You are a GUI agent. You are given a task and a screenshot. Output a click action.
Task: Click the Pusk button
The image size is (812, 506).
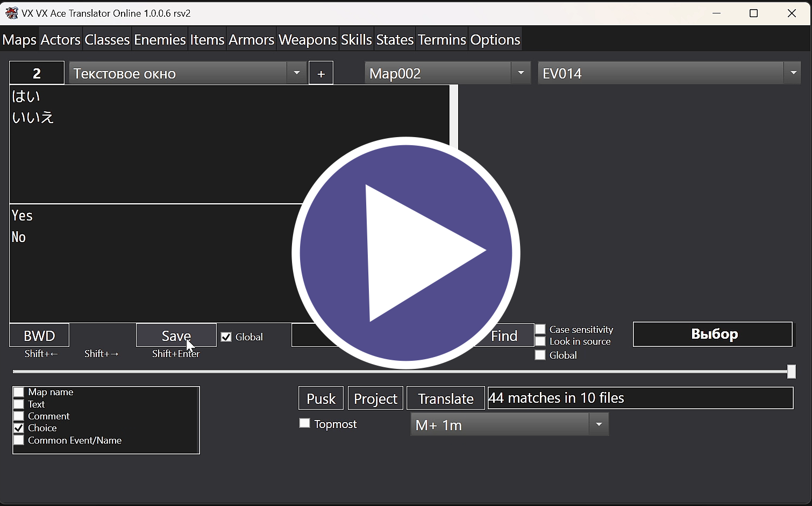321,398
